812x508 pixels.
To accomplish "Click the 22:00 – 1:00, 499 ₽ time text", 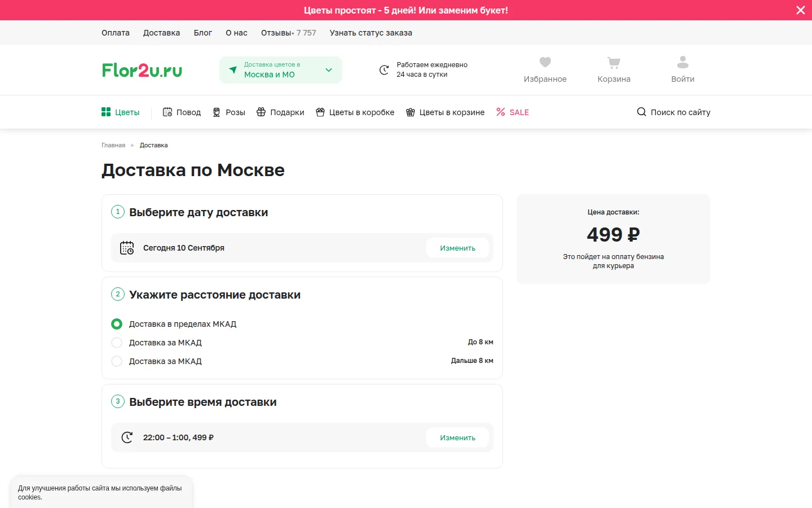I will [x=178, y=437].
